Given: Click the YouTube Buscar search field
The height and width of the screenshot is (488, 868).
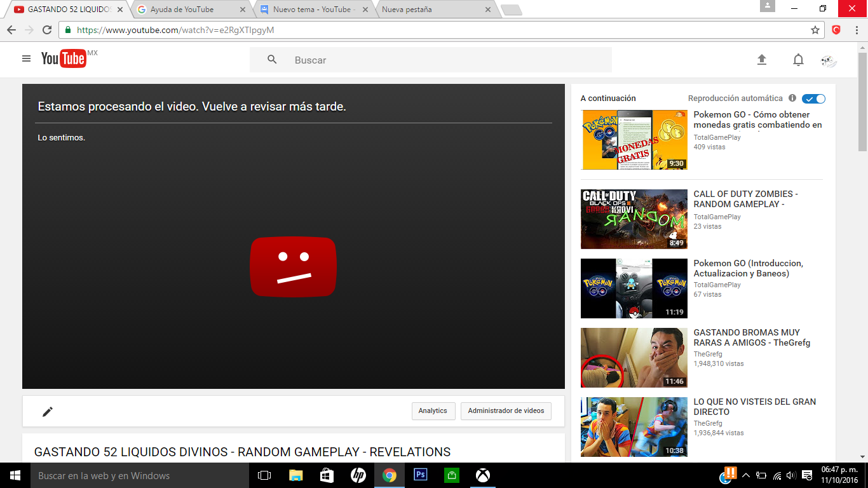Looking at the screenshot, I should click(x=431, y=60).
